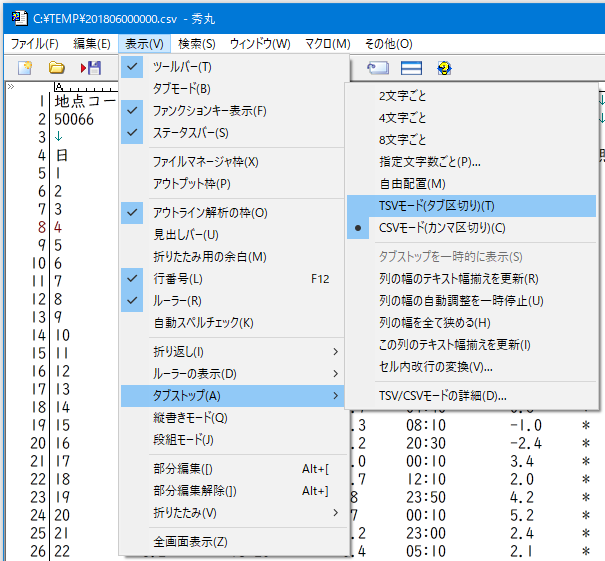Screen dimensions: 605x561
Task: Open TSV/CSVモードの詳細(D)... dialog
Action: (x=471, y=396)
